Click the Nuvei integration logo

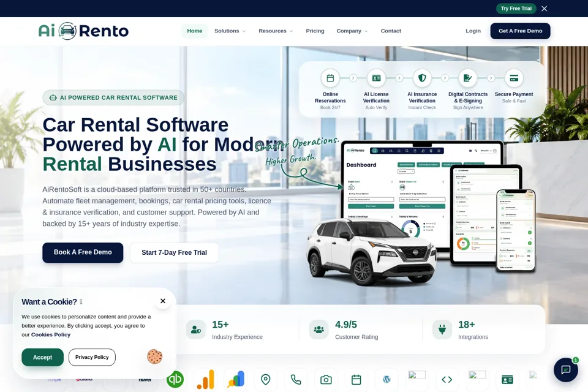click(x=145, y=380)
